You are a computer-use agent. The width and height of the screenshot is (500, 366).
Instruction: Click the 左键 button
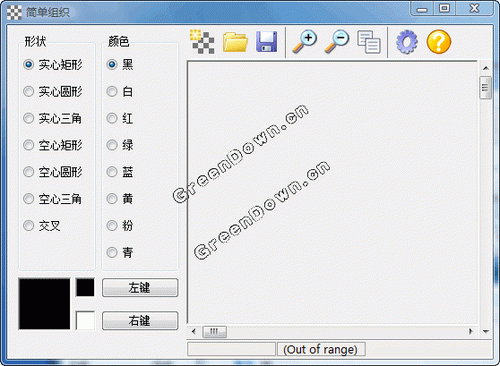pyautogui.click(x=140, y=288)
